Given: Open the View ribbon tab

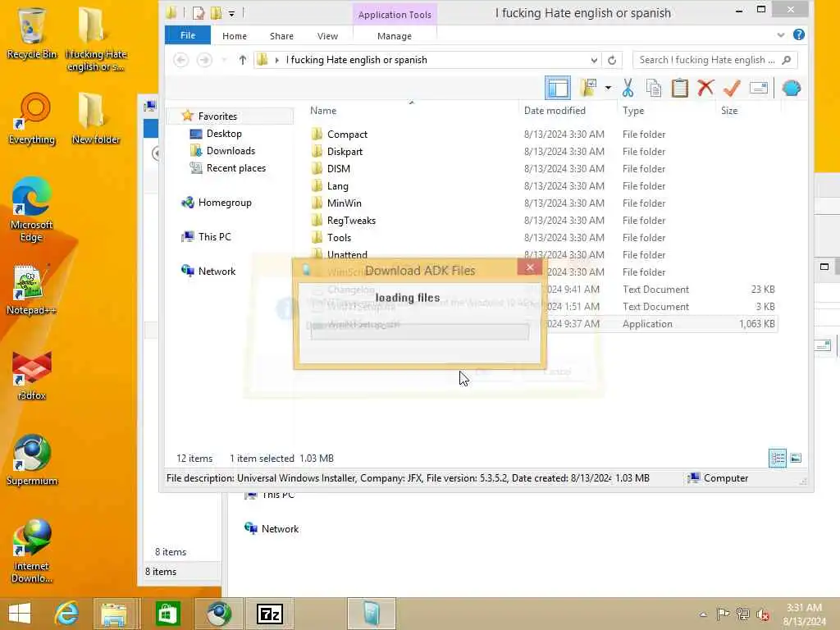Looking at the screenshot, I should click(x=327, y=36).
